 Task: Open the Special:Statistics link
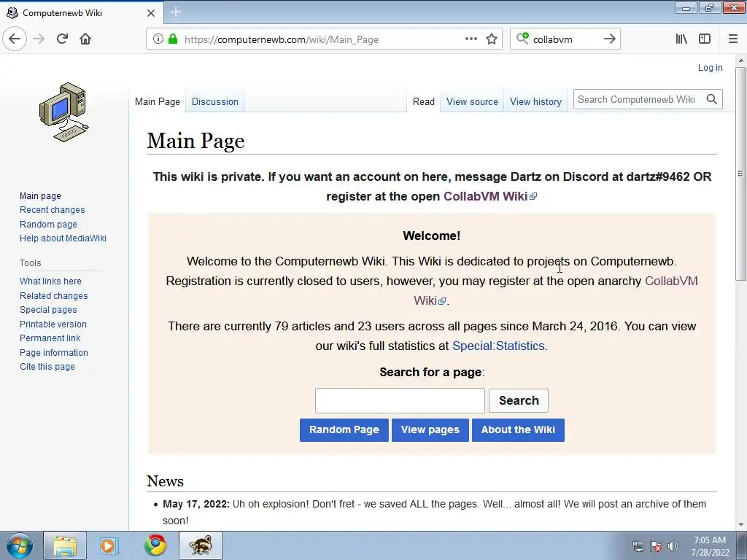pyautogui.click(x=498, y=346)
